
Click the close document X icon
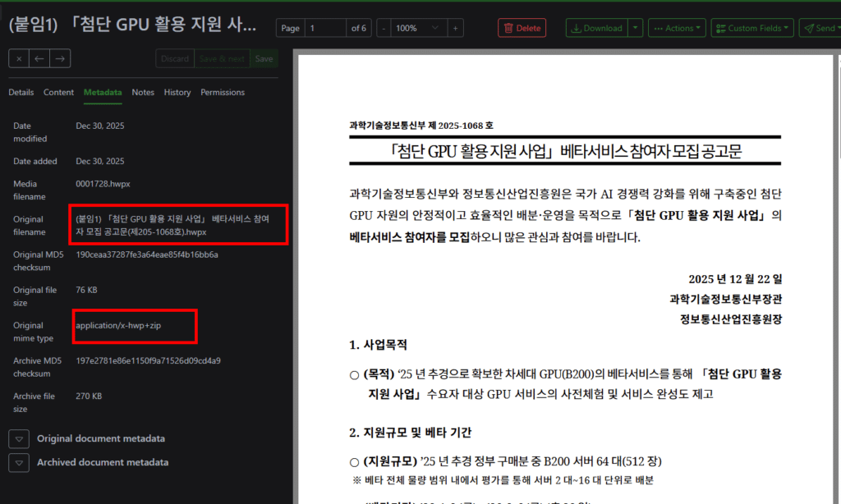tap(18, 59)
